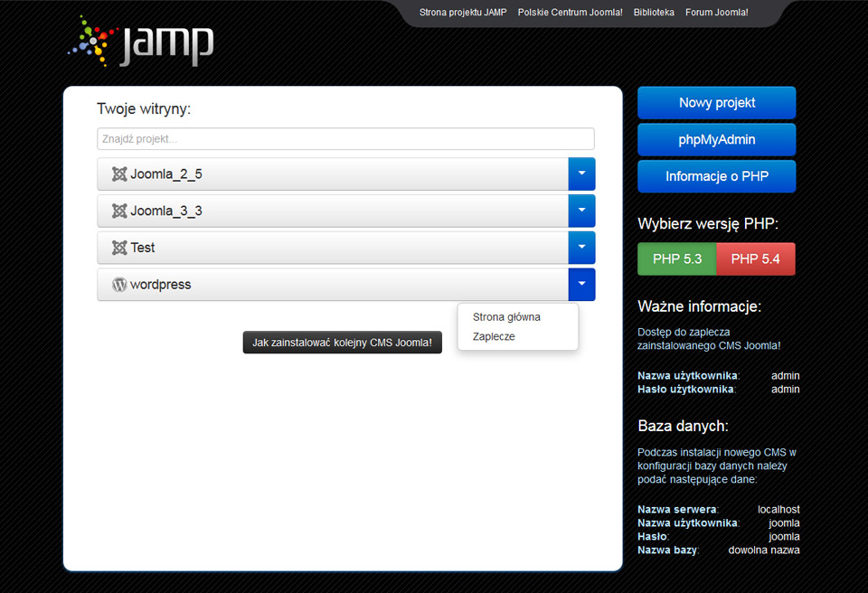Open the 'Forum Joomla!' top link
Viewport: 868px width, 593px height.
point(717,12)
